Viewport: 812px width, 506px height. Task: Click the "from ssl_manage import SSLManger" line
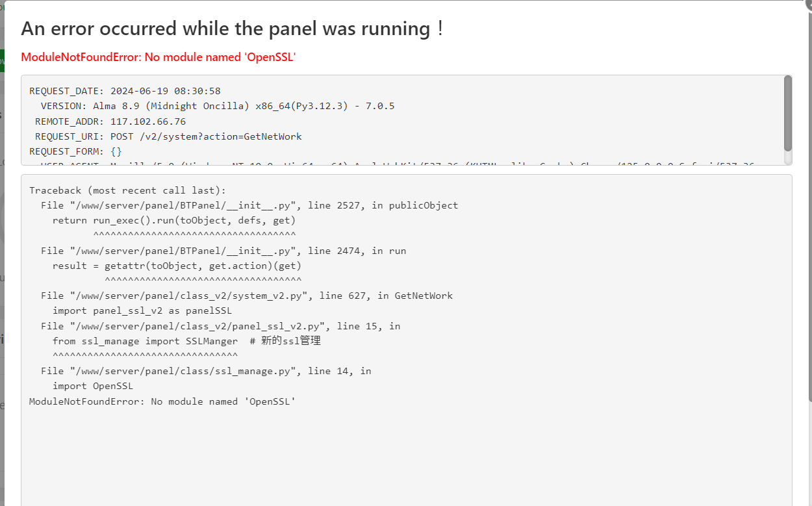[186, 341]
